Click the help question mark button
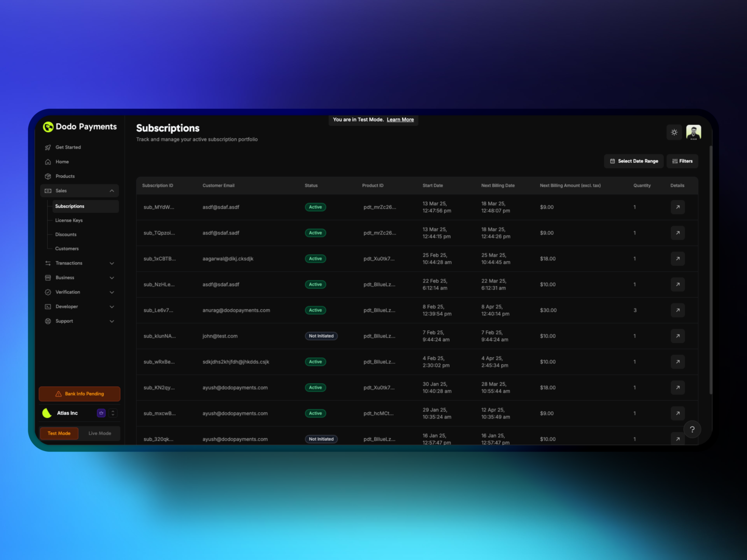The height and width of the screenshot is (560, 747). 692,429
